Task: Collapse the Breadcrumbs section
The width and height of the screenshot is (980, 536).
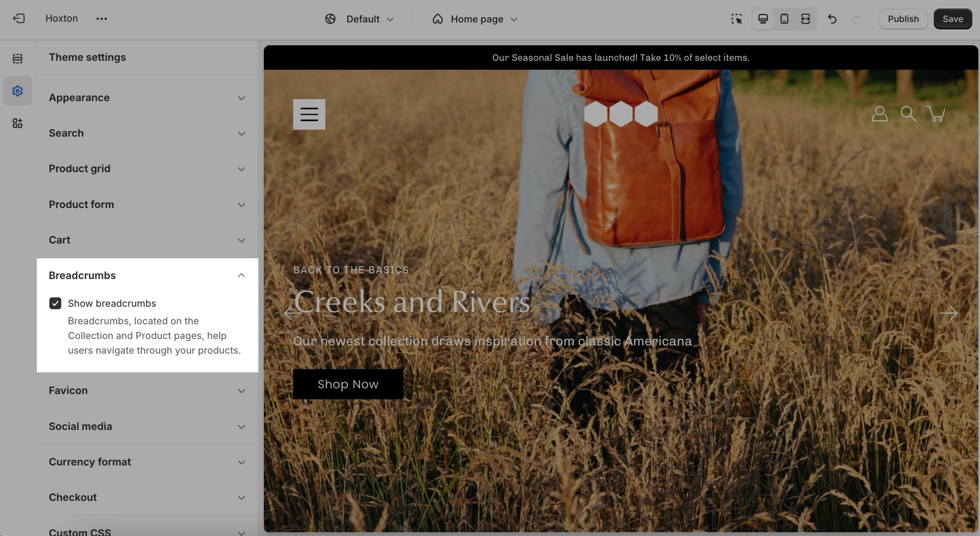Action: [x=241, y=275]
